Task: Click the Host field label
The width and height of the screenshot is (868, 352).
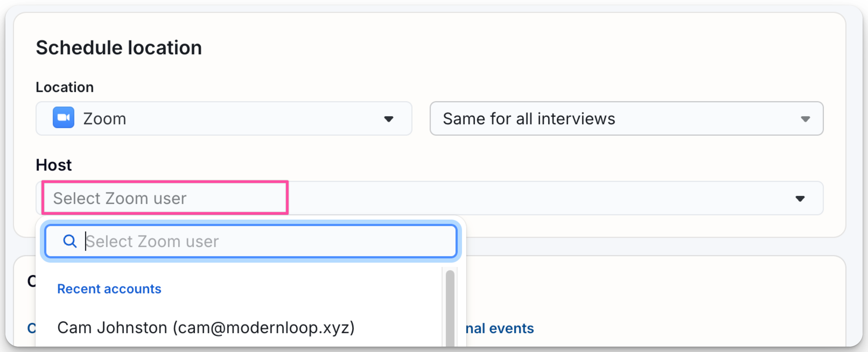Action: (54, 165)
